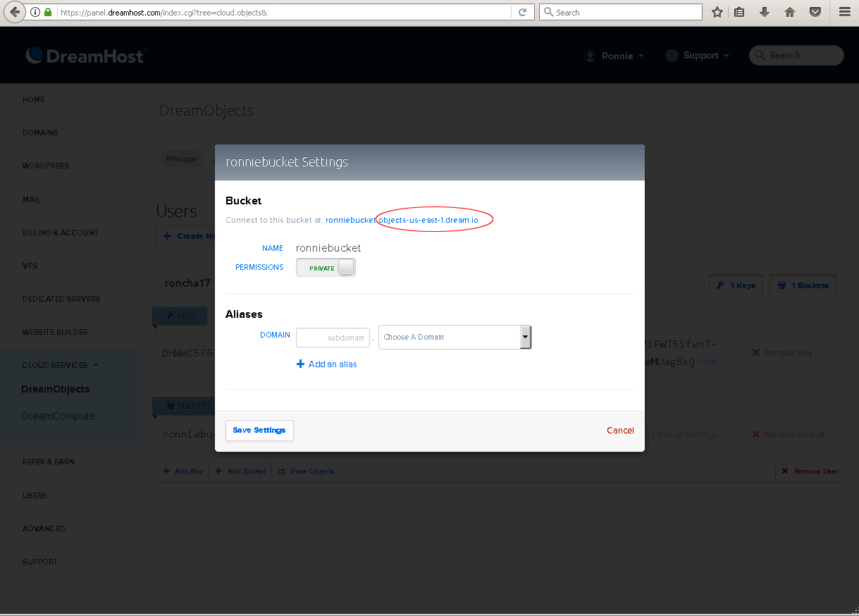Screen dimensions: 859x616
Task: Click the Add Key button
Action: coord(183,471)
